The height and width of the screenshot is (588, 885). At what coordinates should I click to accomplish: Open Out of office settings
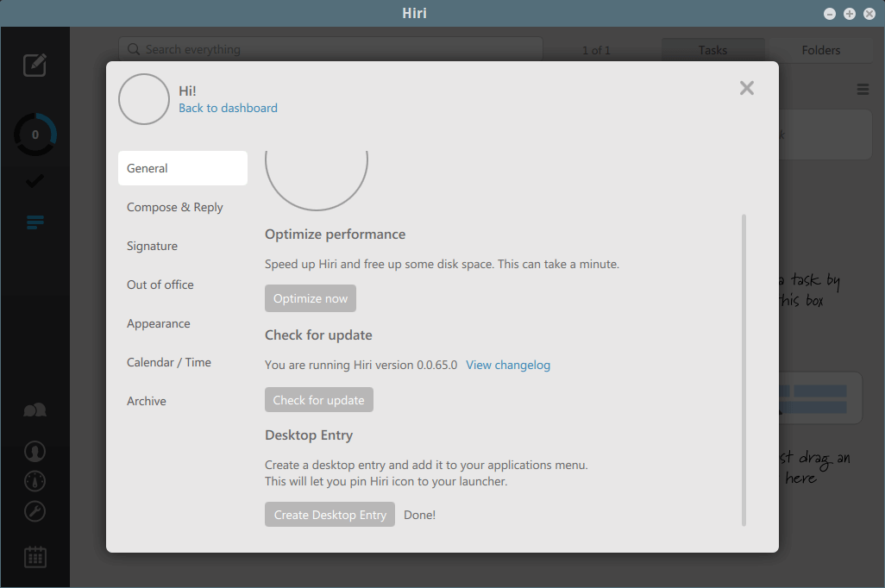coord(160,285)
